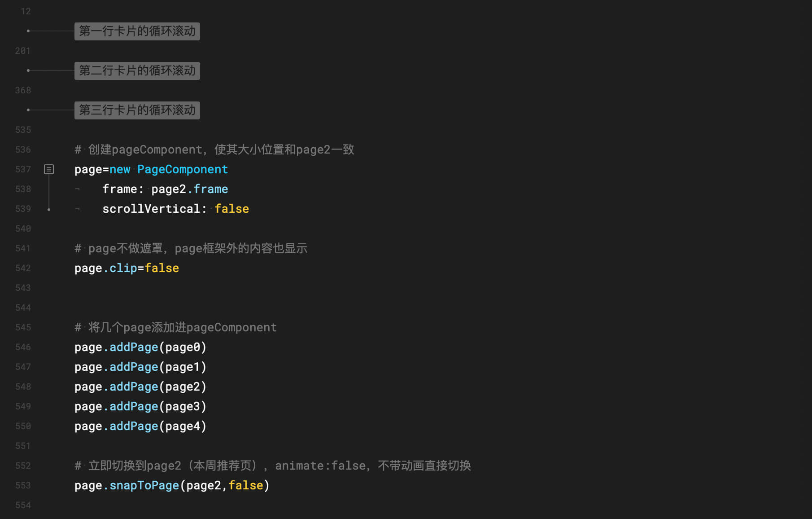The height and width of the screenshot is (519, 812).
Task: Click the addPage(page0) call
Action: pos(158,347)
